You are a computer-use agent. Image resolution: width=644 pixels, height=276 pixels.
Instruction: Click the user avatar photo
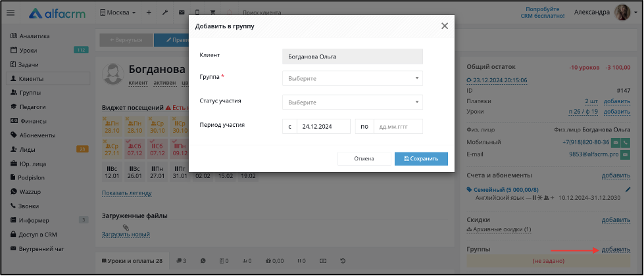tap(622, 12)
